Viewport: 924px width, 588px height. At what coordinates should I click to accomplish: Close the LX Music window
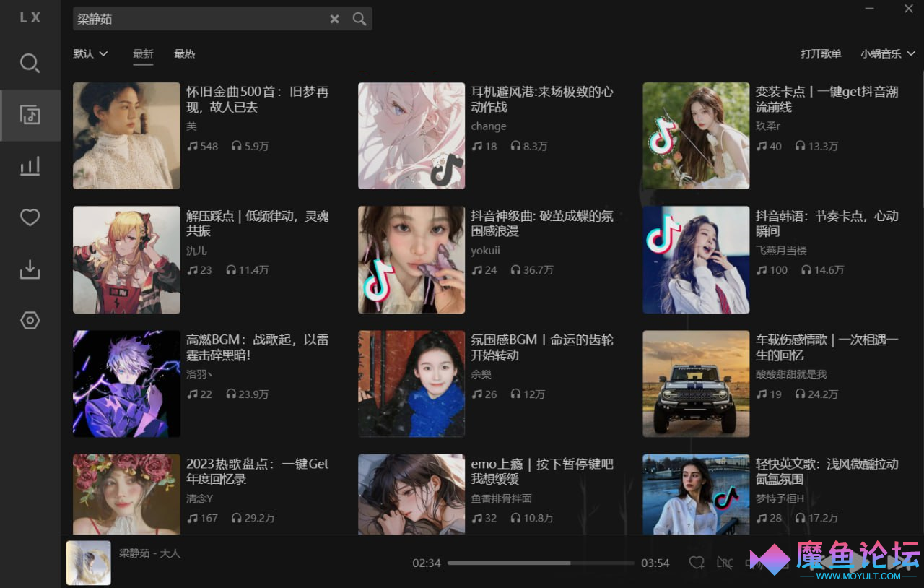[909, 9]
